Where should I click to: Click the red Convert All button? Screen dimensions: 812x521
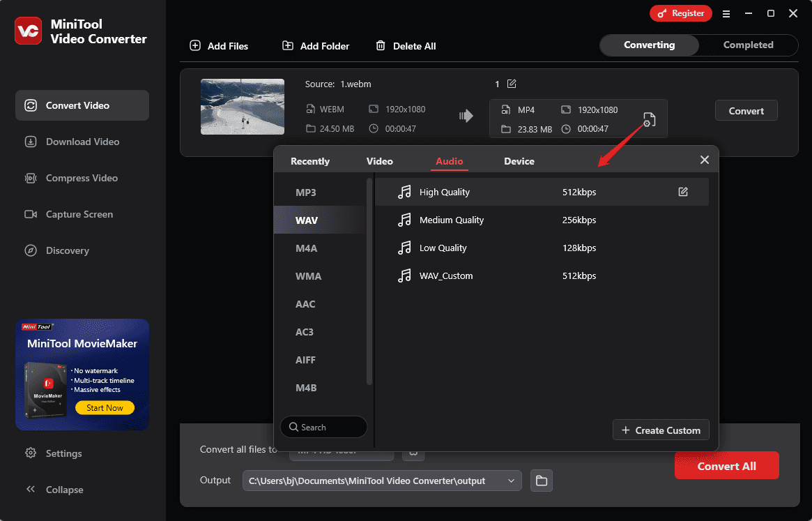pos(726,465)
